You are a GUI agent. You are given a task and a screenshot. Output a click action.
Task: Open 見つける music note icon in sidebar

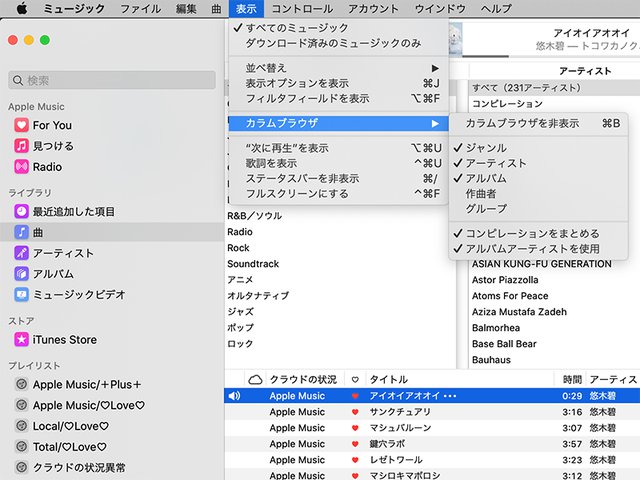point(21,146)
